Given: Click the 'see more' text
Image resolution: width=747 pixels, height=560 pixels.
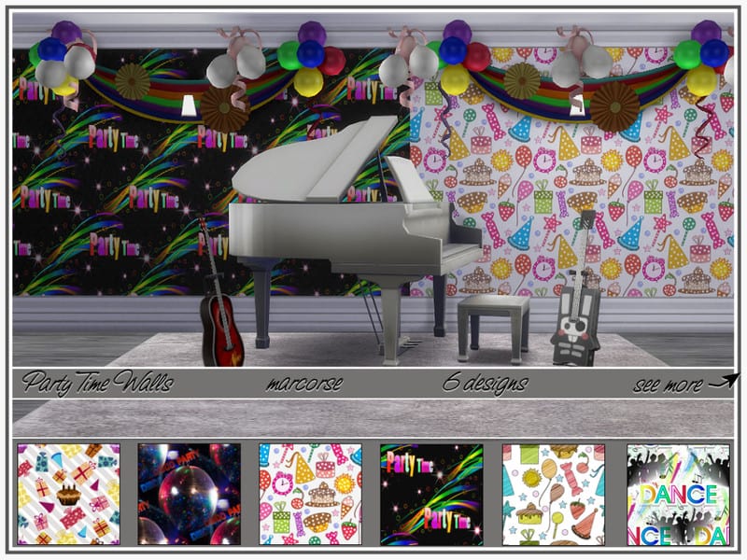Looking at the screenshot, I should (668, 384).
